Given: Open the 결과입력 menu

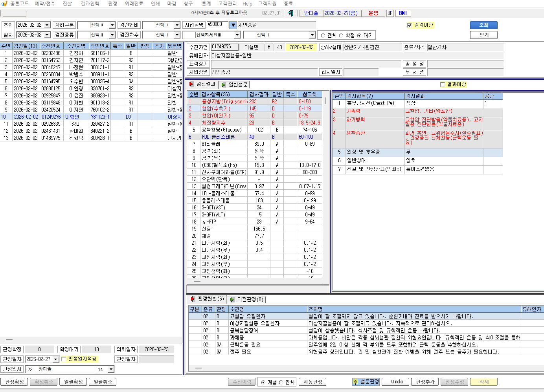Looking at the screenshot, I should pyautogui.click(x=90, y=4).
